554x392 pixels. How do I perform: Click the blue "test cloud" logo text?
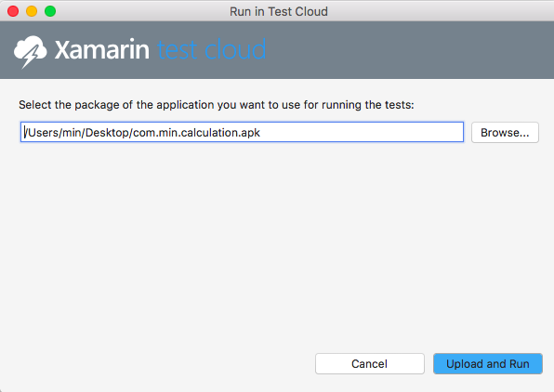[211, 50]
